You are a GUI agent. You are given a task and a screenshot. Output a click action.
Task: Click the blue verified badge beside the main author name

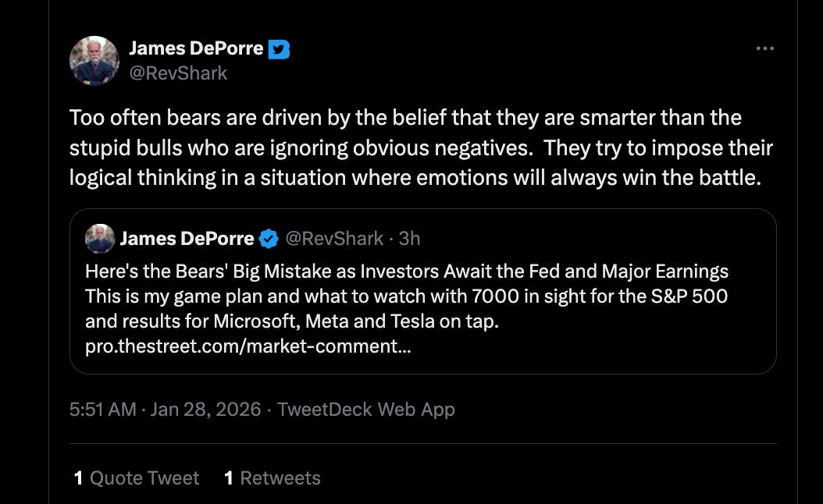pyautogui.click(x=279, y=49)
